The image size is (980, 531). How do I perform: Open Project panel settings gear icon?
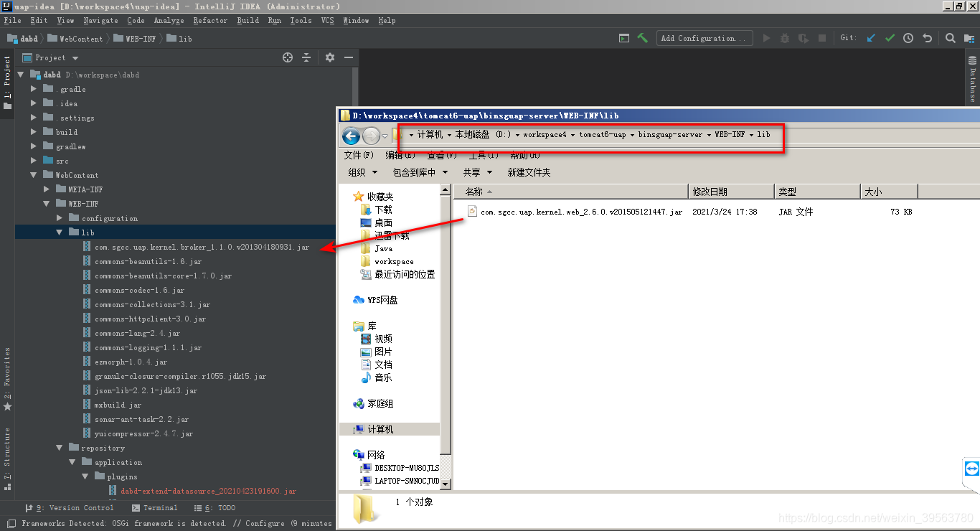[330, 57]
